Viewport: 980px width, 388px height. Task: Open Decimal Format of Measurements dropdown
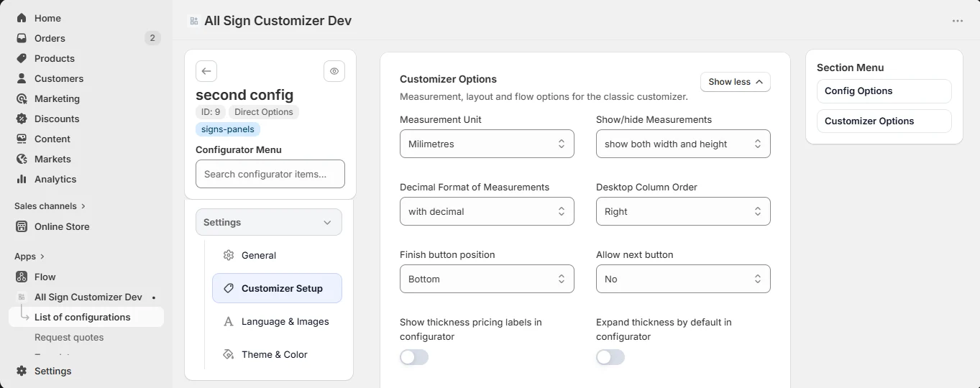[487, 211]
